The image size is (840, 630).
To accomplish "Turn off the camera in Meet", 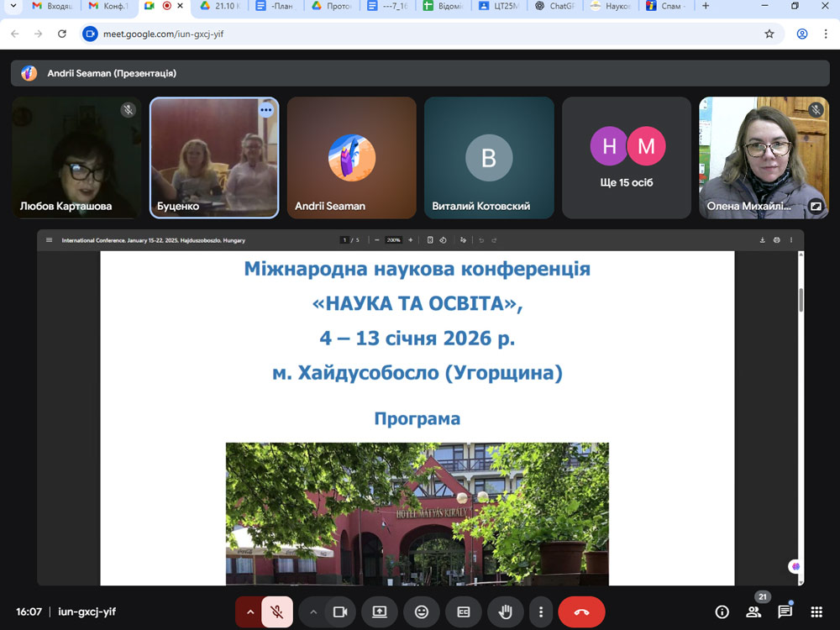I will pyautogui.click(x=339, y=612).
